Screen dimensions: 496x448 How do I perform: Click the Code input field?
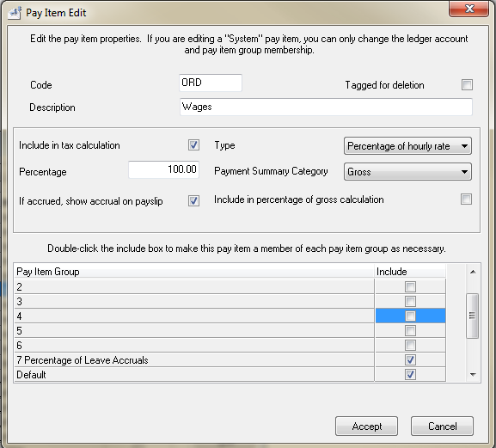pyautogui.click(x=211, y=83)
